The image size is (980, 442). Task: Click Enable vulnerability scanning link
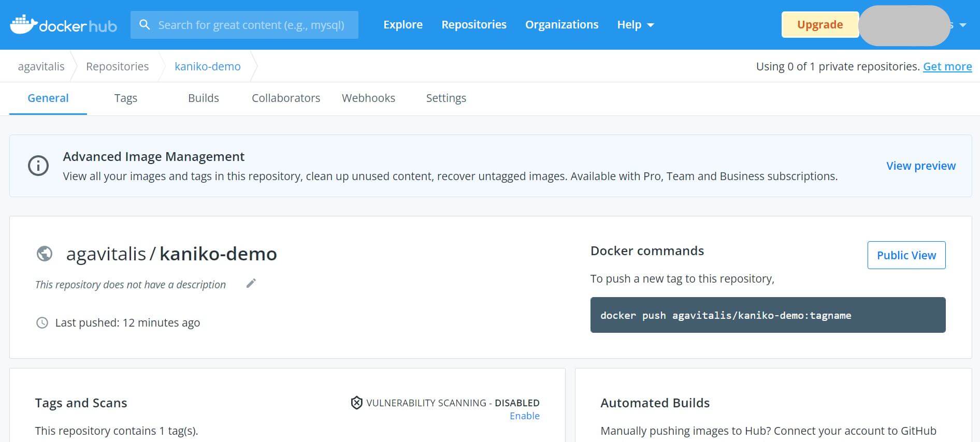pyautogui.click(x=525, y=416)
